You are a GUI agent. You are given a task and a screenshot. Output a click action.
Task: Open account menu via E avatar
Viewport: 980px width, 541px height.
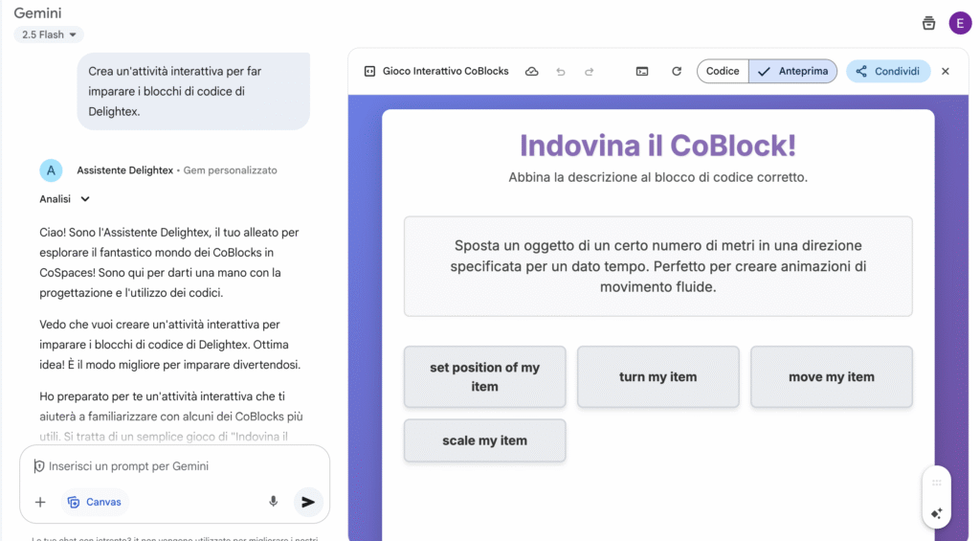960,23
